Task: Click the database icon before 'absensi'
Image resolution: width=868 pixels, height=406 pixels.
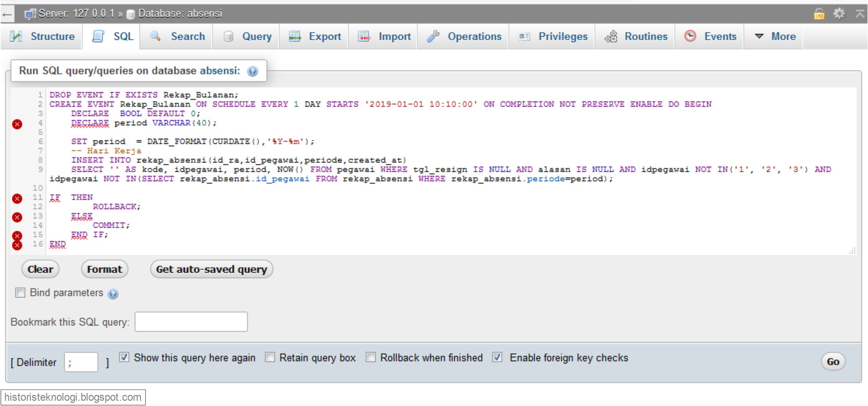Action: pos(131,13)
